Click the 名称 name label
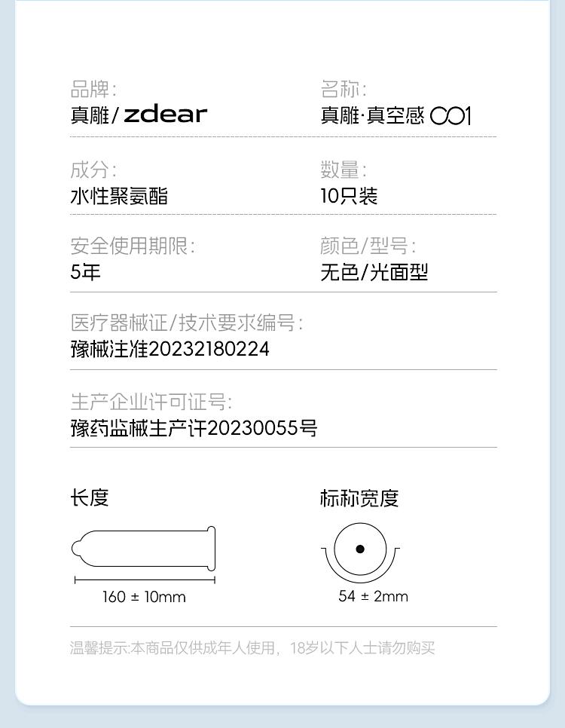 pos(343,89)
